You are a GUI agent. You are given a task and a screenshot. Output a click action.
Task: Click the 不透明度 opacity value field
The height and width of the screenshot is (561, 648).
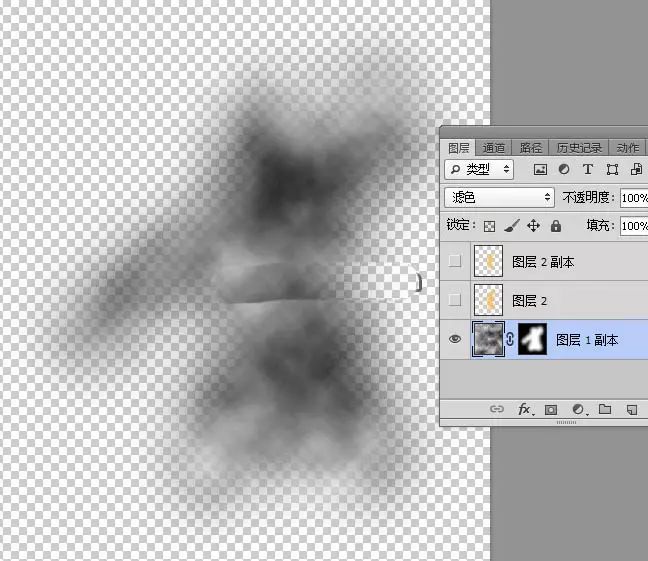(634, 198)
